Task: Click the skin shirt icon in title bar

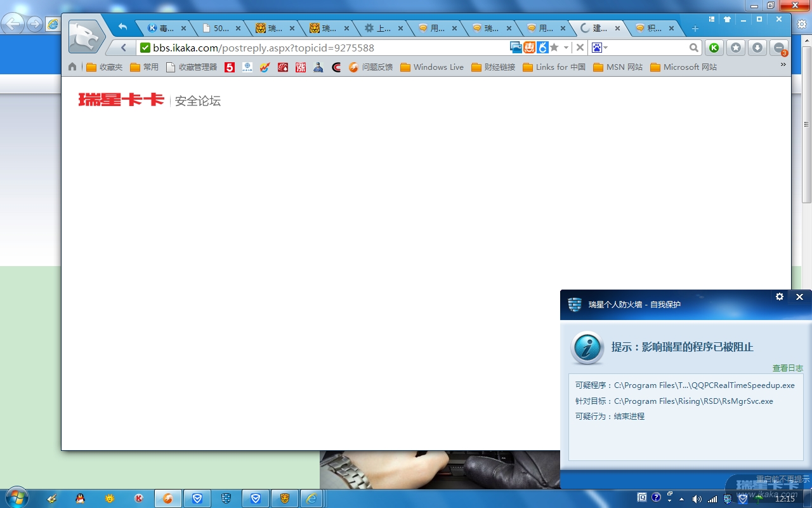Action: pos(728,20)
